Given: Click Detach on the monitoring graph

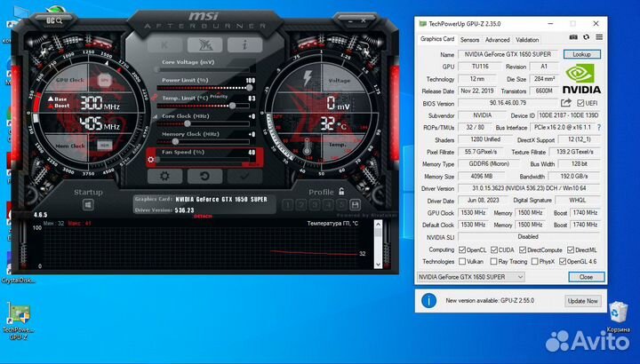Looking at the screenshot, I should pyautogui.click(x=203, y=216).
